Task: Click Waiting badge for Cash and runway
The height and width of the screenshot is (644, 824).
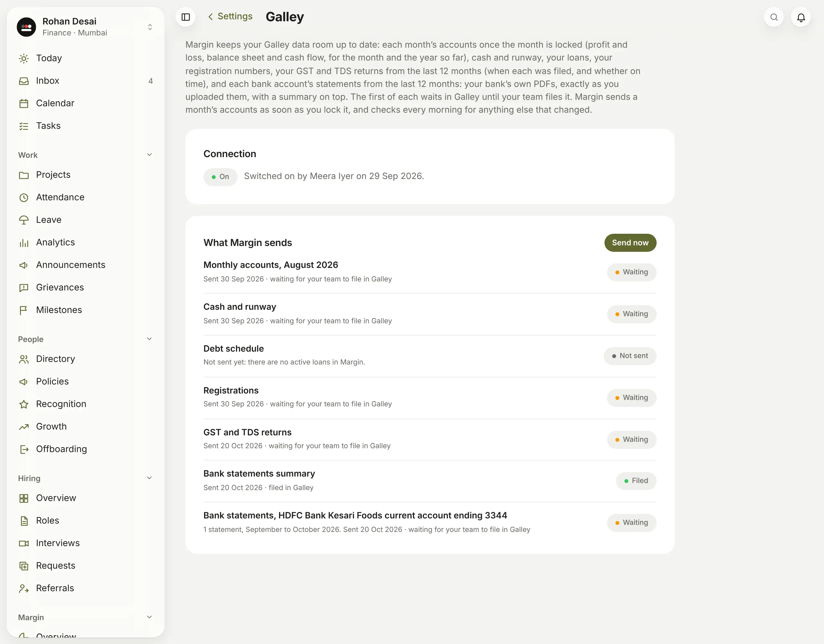Action: click(x=632, y=314)
